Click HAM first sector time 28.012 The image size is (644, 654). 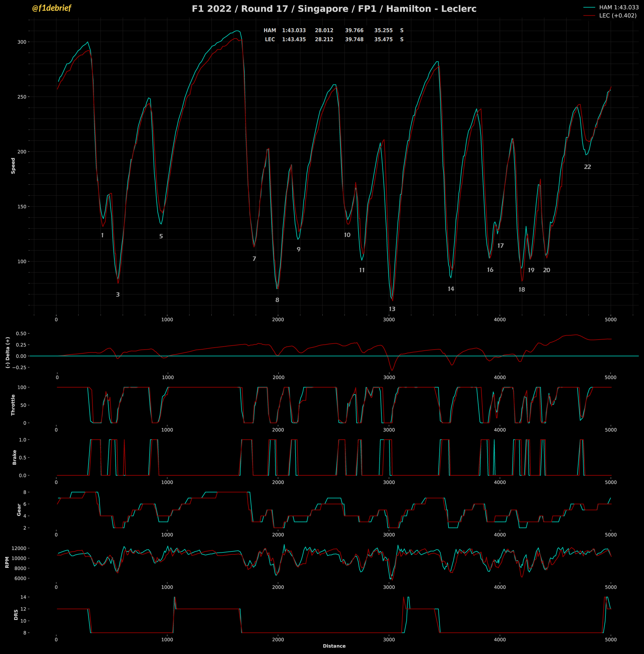point(324,31)
